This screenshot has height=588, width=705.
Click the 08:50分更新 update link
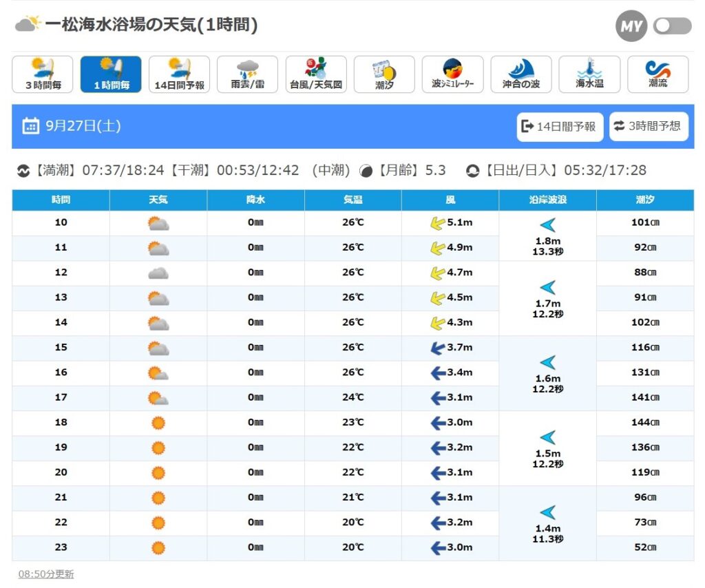click(46, 574)
